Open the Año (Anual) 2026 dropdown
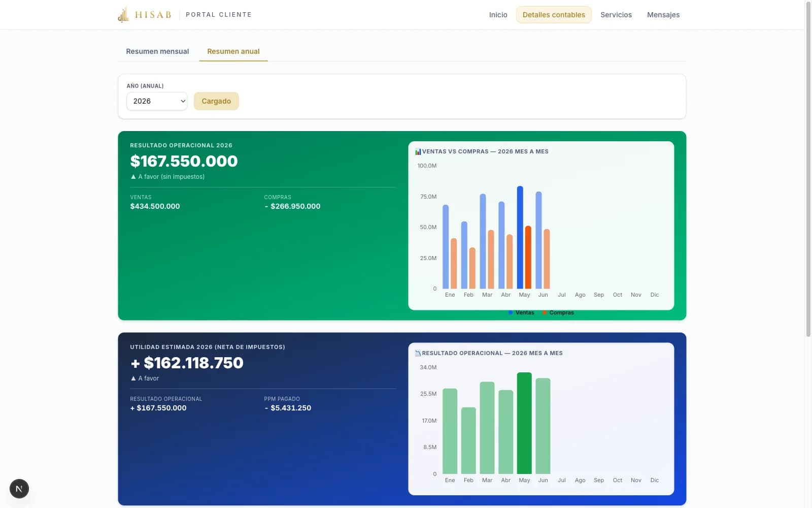Image resolution: width=812 pixels, height=508 pixels. point(157,101)
